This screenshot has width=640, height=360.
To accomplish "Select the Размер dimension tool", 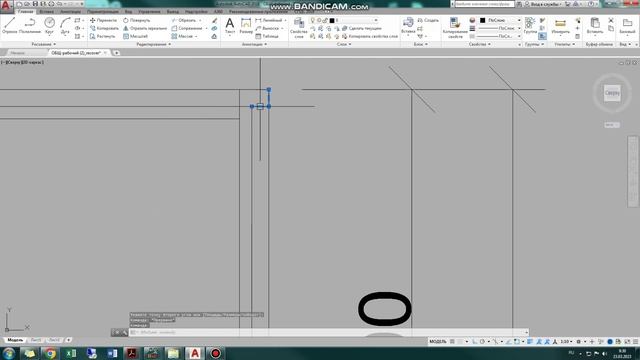I will click(x=246, y=25).
